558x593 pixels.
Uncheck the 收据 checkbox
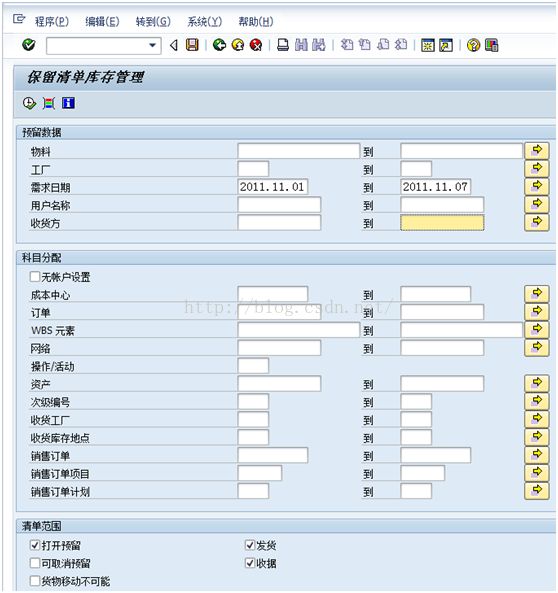click(250, 563)
